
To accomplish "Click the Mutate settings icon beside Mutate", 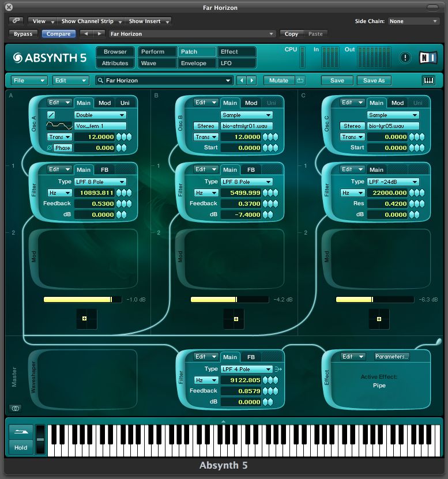I will tap(300, 80).
